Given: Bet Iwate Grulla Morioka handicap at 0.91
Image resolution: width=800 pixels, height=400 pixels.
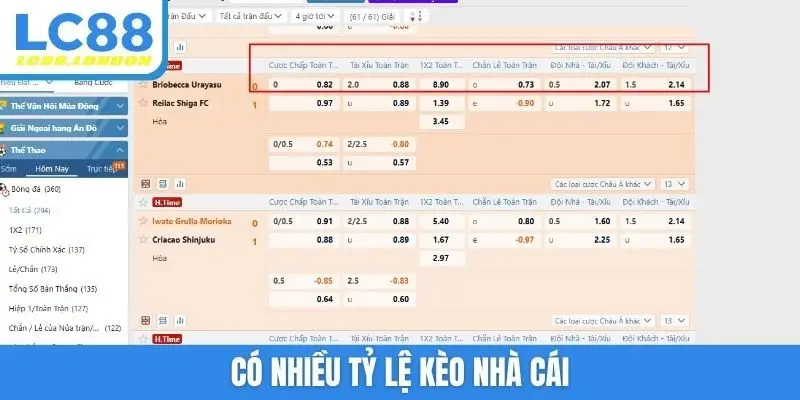Looking at the screenshot, I should tap(304, 221).
